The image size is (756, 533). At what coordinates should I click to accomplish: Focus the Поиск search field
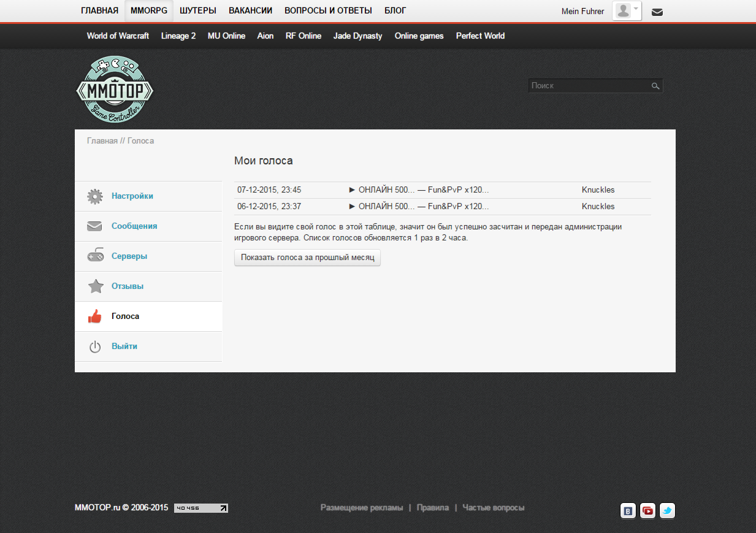tap(589, 86)
